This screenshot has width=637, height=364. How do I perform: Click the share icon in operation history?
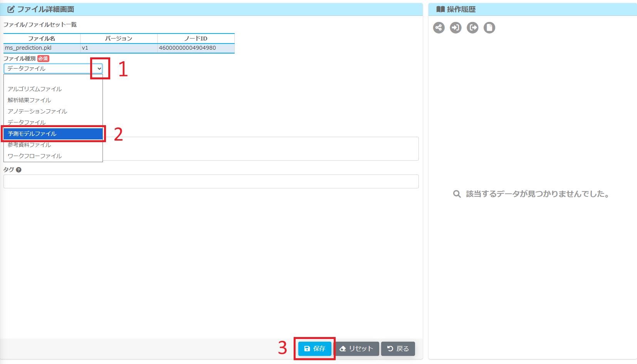(x=439, y=28)
